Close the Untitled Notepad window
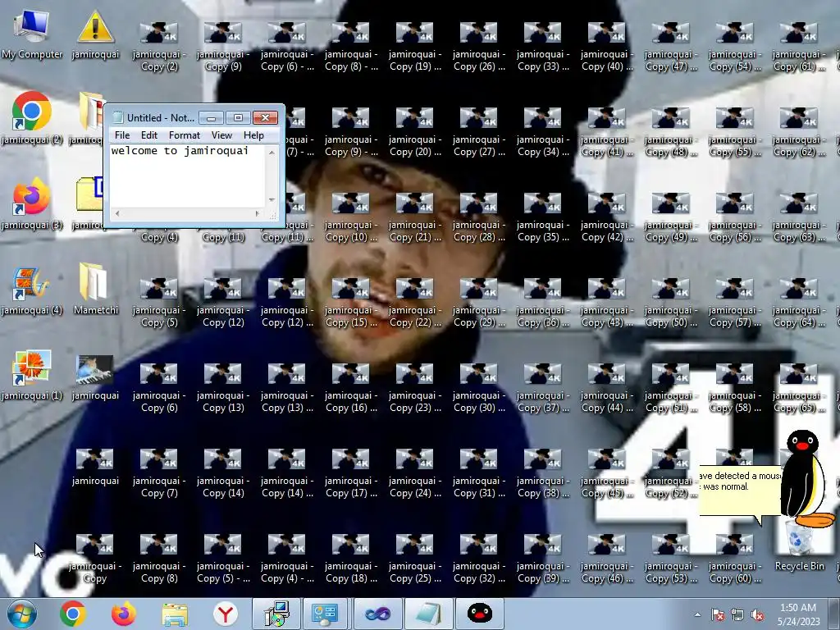Viewport: 840px width, 630px height. pyautogui.click(x=265, y=117)
